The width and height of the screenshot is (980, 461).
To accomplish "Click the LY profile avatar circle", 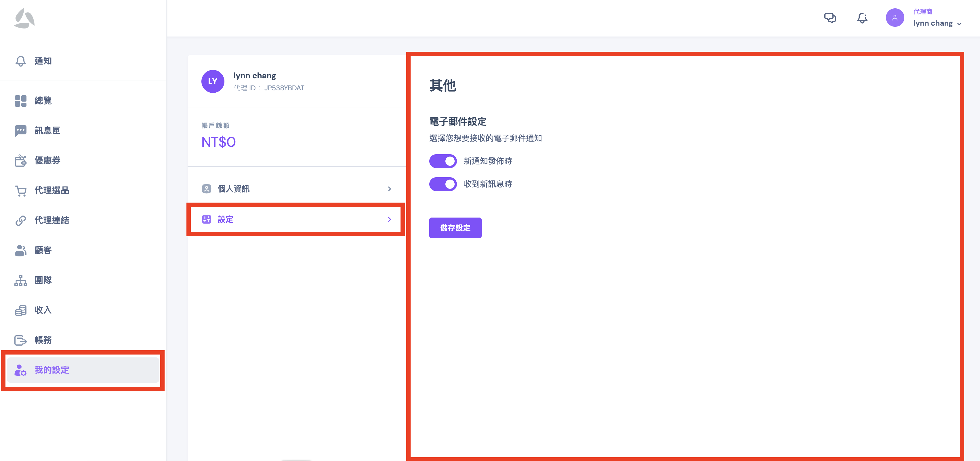I will 213,81.
